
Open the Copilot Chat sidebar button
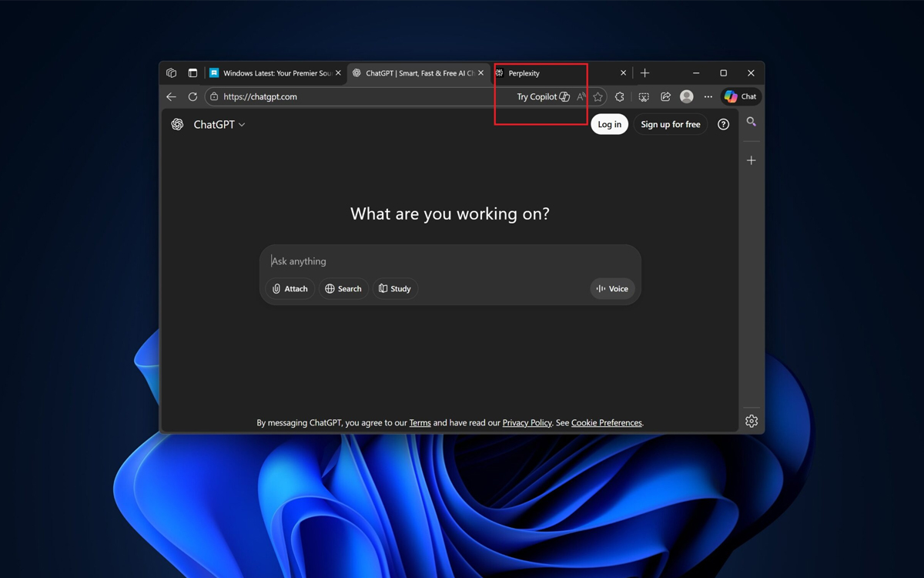click(741, 97)
